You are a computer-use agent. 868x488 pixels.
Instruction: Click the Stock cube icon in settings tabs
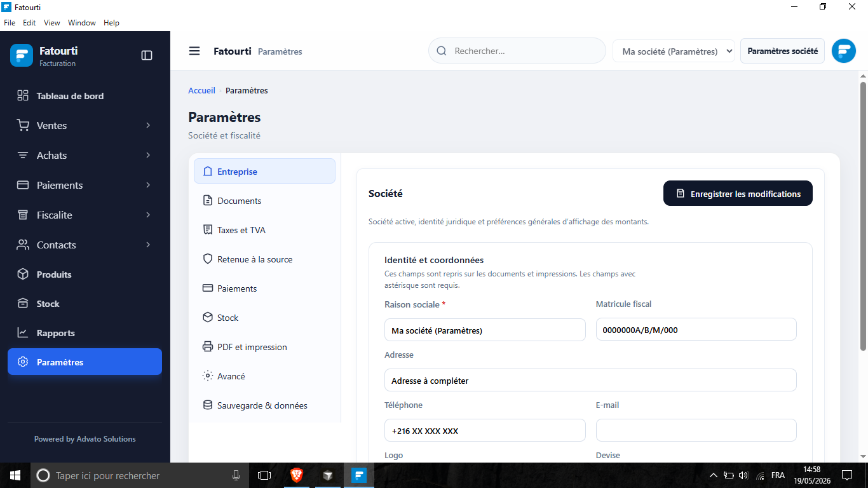[x=207, y=317]
